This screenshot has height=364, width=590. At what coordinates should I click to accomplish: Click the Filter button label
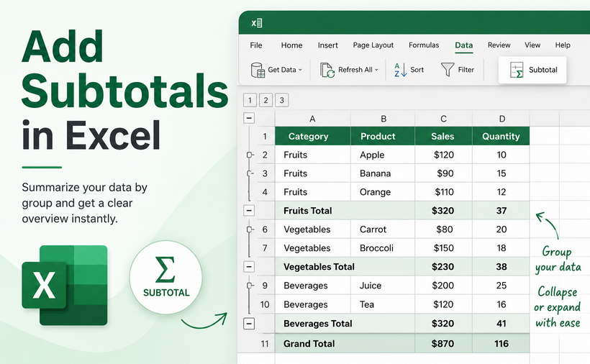[x=466, y=70]
